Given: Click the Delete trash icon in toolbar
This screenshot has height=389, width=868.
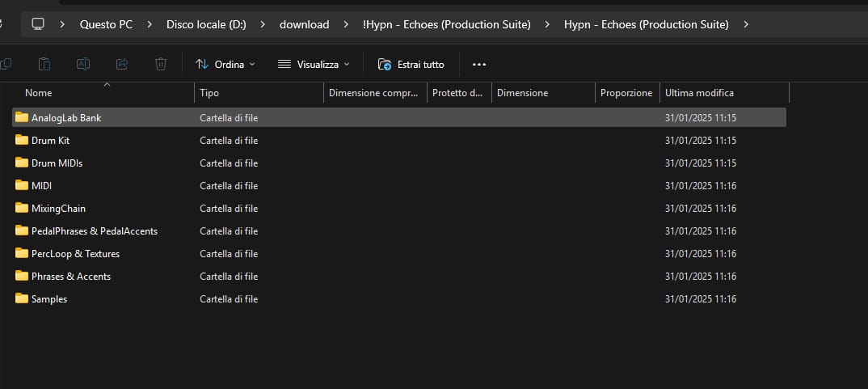Looking at the screenshot, I should tap(161, 64).
